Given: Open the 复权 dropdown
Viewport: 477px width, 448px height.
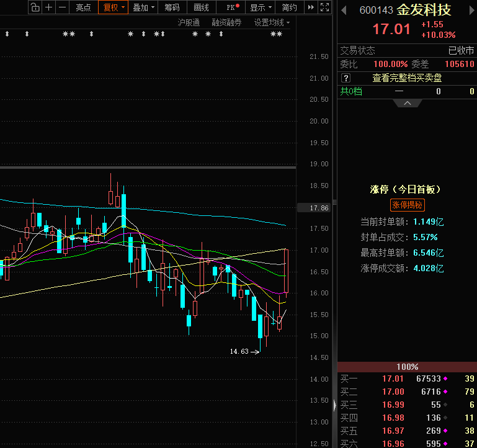Looking at the screenshot, I should click(x=113, y=7).
